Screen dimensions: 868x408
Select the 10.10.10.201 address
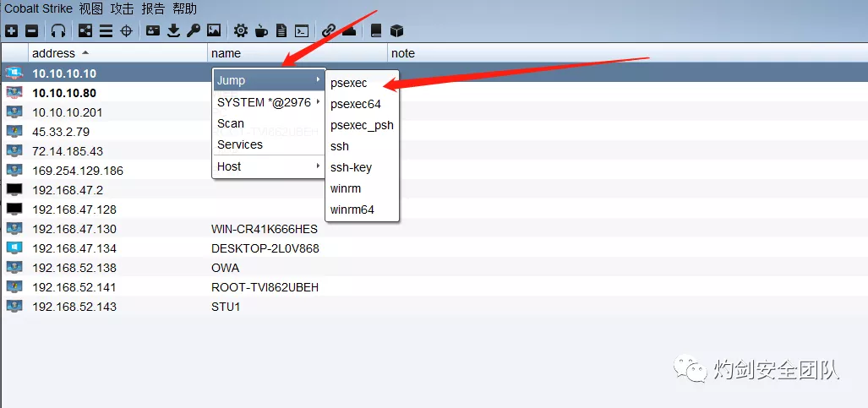pos(68,112)
